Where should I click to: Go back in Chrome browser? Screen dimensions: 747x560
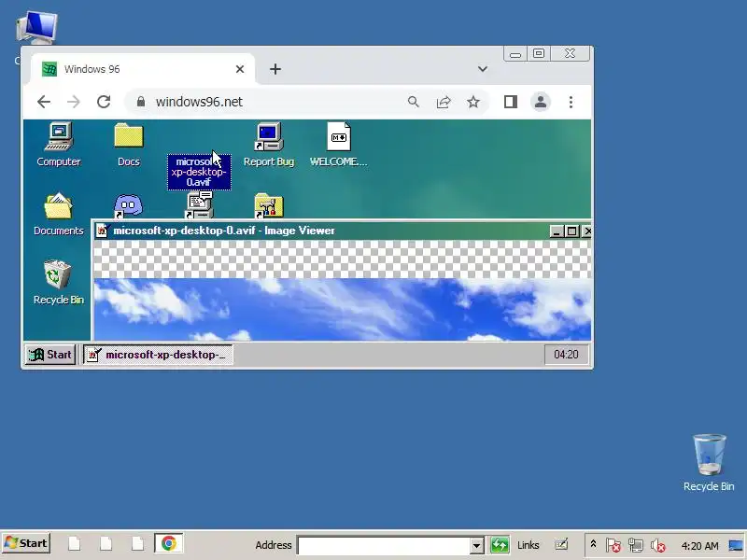pyautogui.click(x=44, y=102)
